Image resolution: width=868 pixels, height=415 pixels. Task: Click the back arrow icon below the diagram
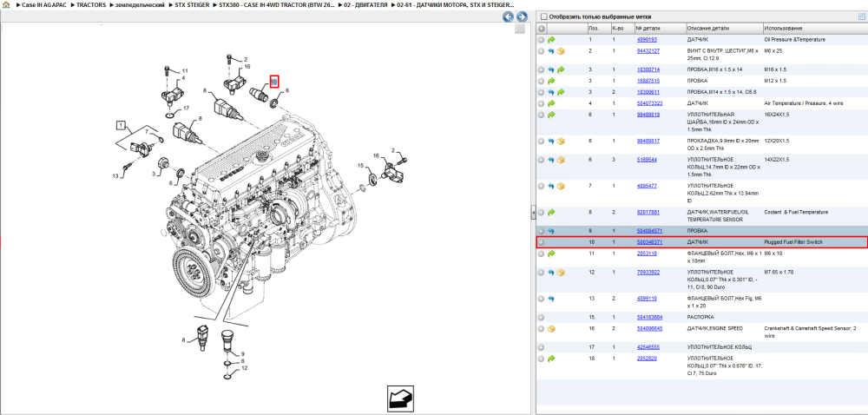pos(400,398)
